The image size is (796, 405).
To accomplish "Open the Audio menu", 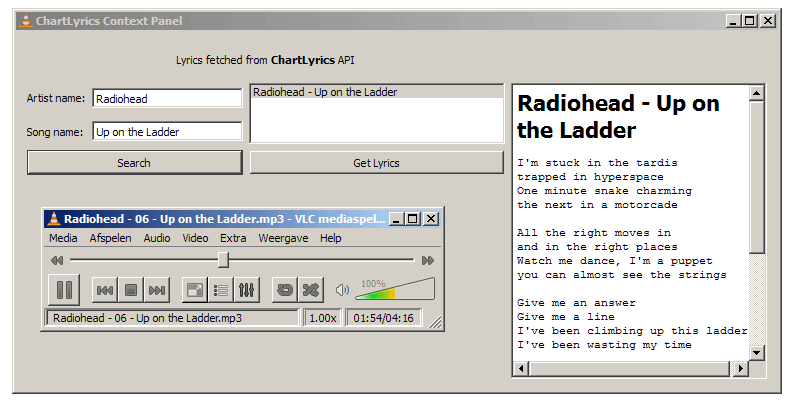I will tap(157, 238).
